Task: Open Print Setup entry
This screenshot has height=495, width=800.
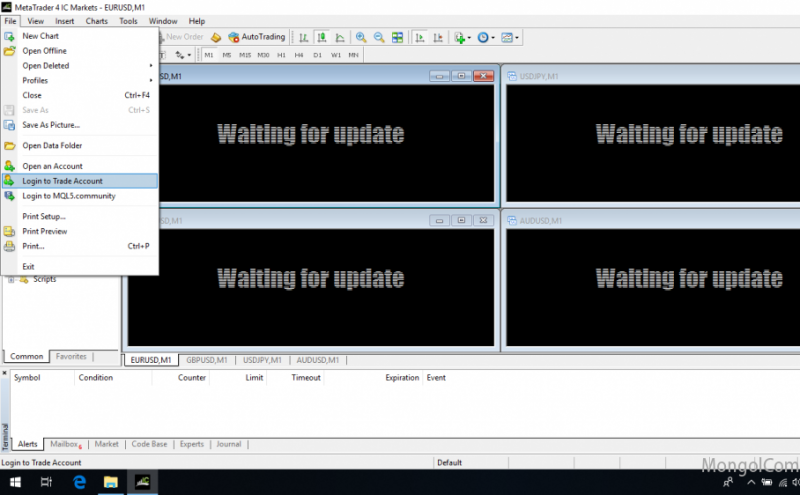Action: (80, 216)
